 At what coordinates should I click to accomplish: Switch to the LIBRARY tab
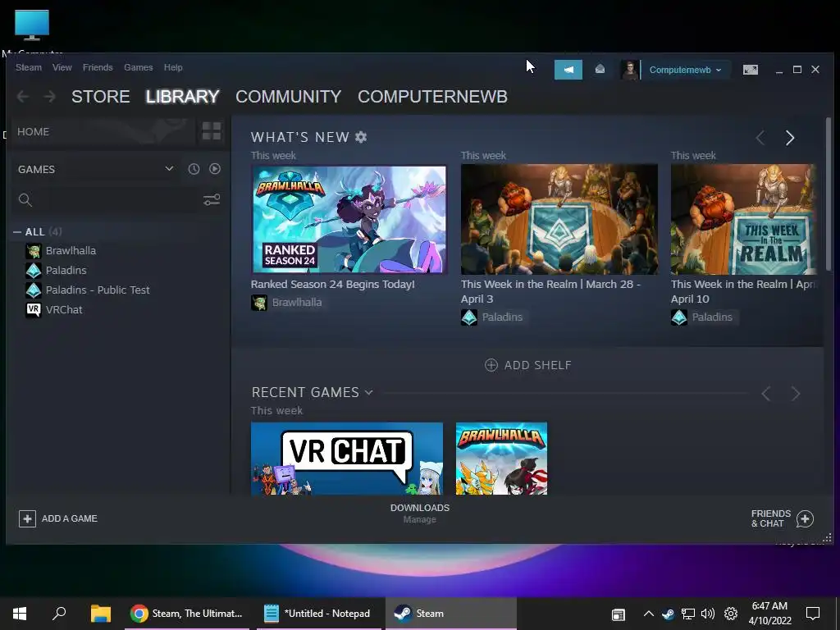point(182,97)
